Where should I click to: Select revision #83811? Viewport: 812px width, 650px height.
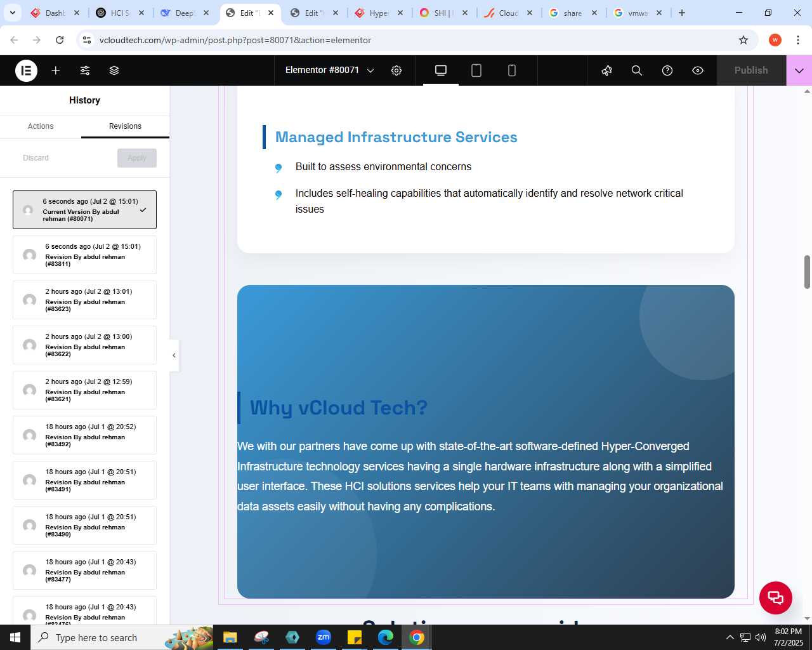84,255
